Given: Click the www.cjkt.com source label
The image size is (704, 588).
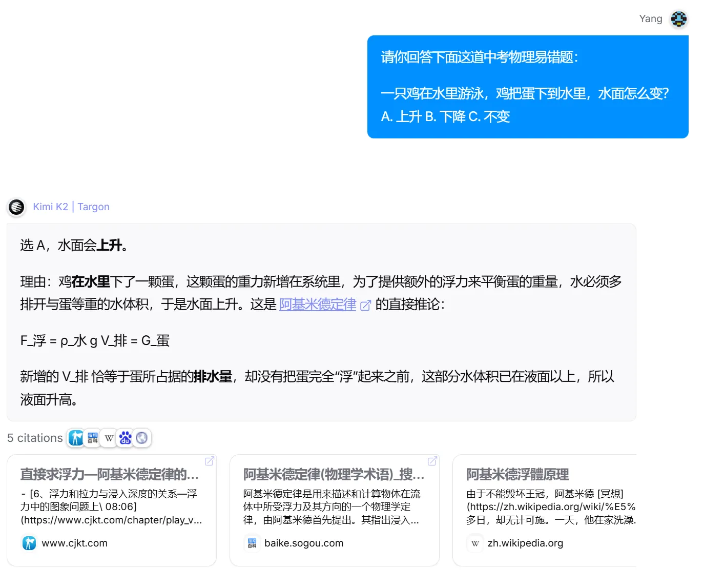Looking at the screenshot, I should (75, 543).
